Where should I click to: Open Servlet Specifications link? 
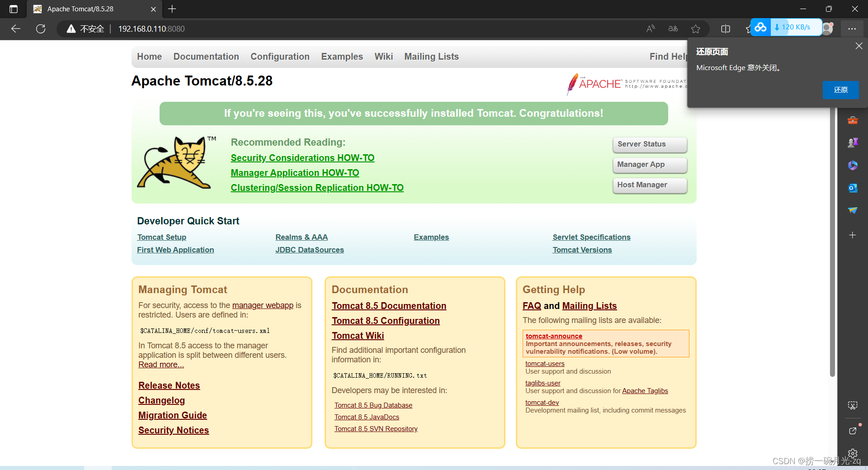tap(591, 237)
